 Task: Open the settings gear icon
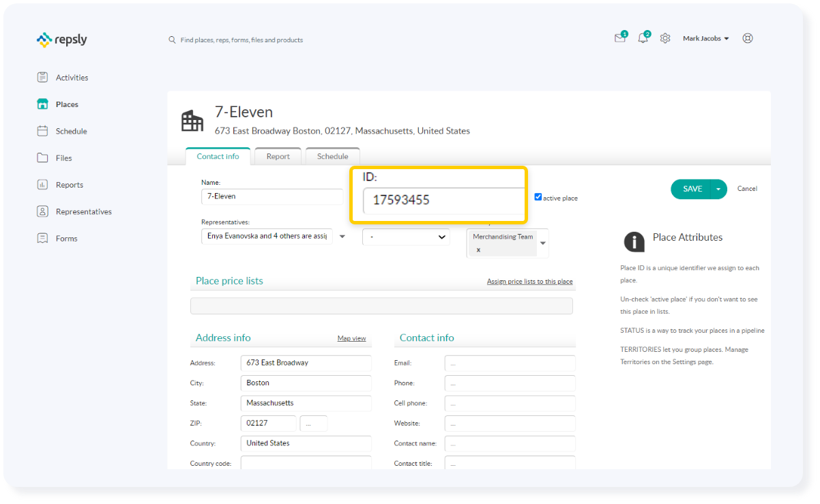tap(665, 39)
